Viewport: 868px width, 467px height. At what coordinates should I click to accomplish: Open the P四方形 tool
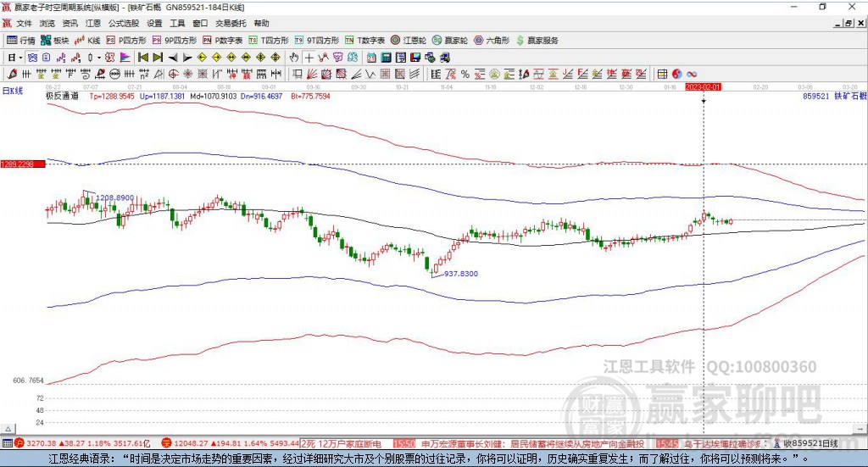tap(126, 41)
